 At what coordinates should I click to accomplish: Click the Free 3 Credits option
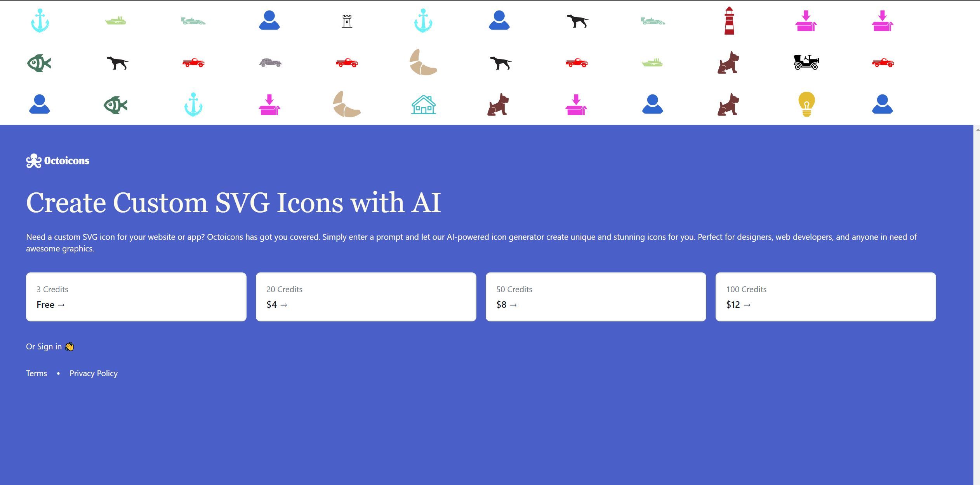[136, 297]
